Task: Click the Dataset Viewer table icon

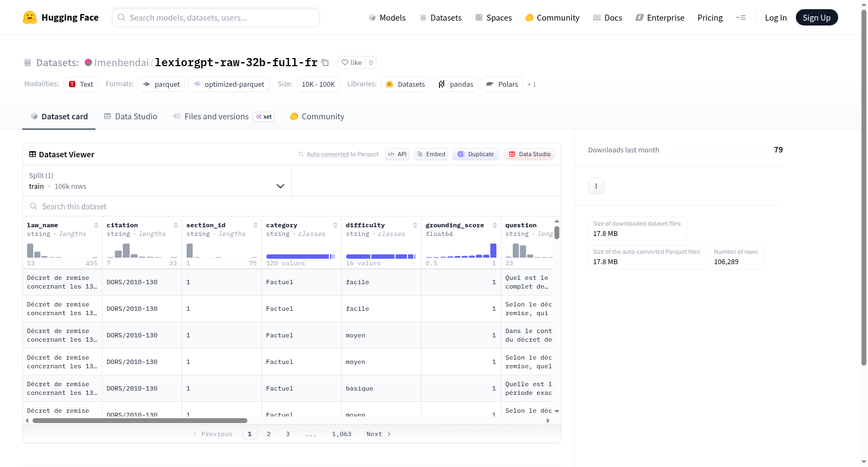Action: click(33, 155)
